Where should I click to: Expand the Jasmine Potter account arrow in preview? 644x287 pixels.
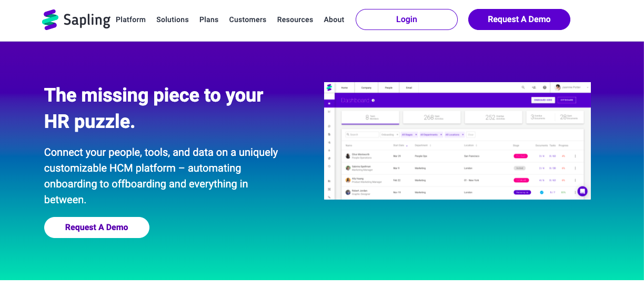click(x=588, y=87)
